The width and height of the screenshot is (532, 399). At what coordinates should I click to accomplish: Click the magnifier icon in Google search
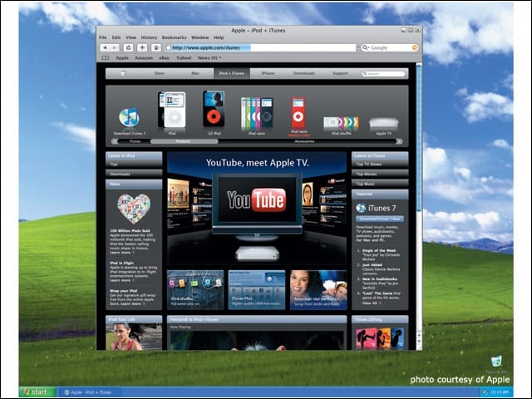coord(366,47)
